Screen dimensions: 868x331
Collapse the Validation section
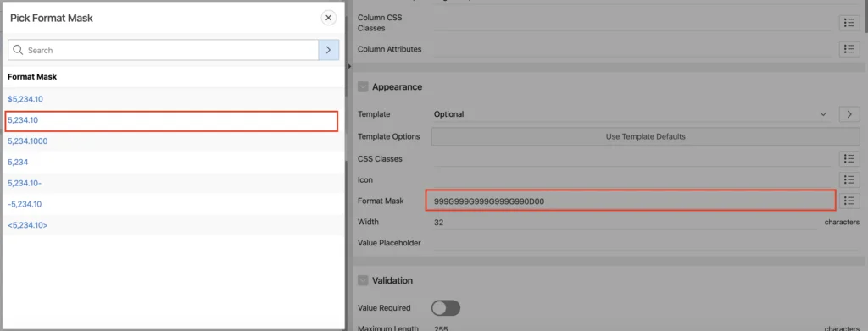(363, 280)
